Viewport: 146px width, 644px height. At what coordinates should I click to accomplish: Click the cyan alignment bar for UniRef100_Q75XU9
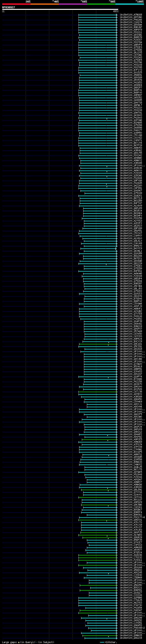(x=101, y=193)
